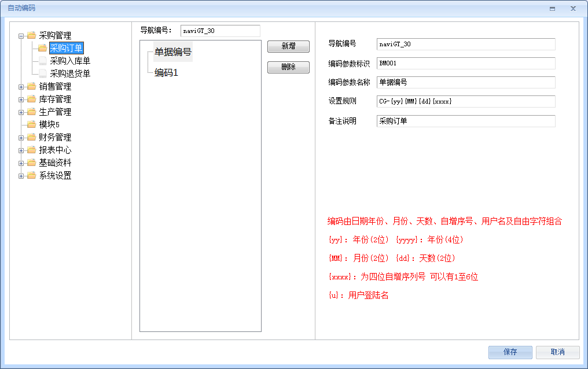Image resolution: width=588 pixels, height=369 pixels.
Task: Click the 采购管理 folder icon
Action: tap(31, 35)
